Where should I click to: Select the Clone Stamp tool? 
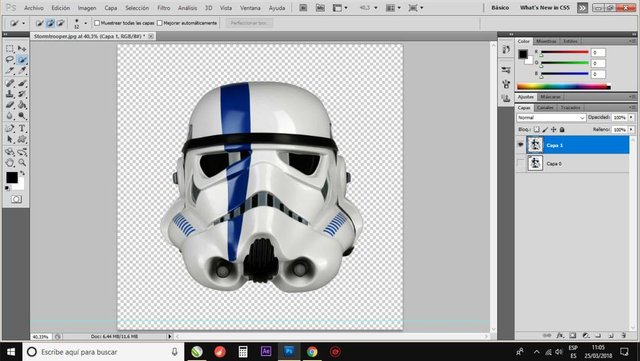10,94
